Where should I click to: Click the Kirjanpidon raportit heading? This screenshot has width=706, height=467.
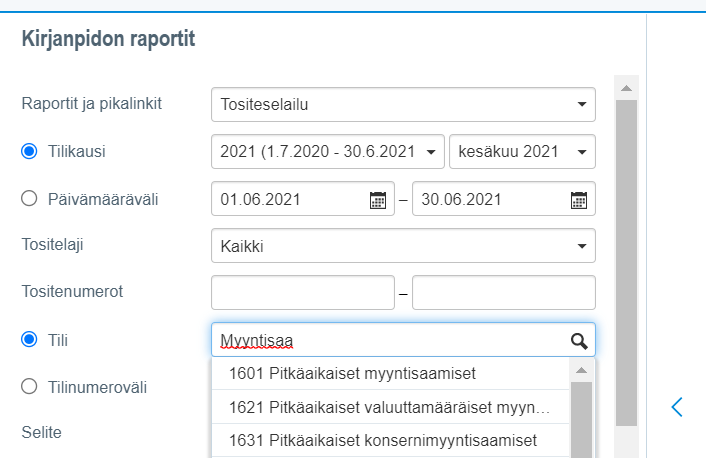pyautogui.click(x=109, y=39)
